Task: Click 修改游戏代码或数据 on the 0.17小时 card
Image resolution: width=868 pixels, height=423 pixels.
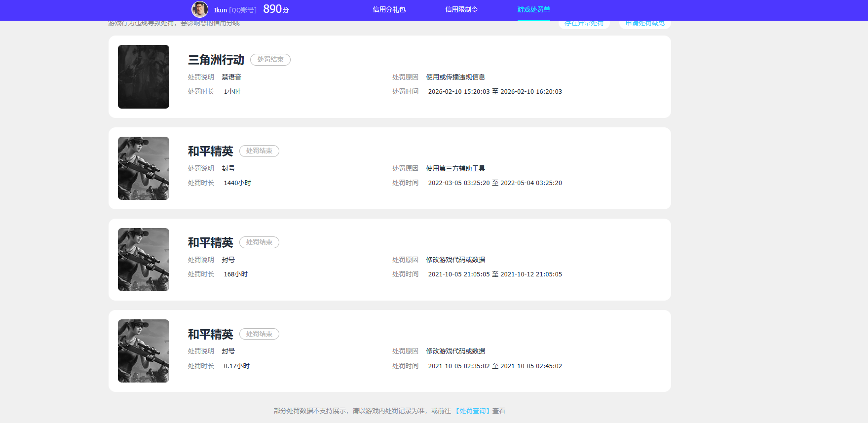Action: coord(455,351)
